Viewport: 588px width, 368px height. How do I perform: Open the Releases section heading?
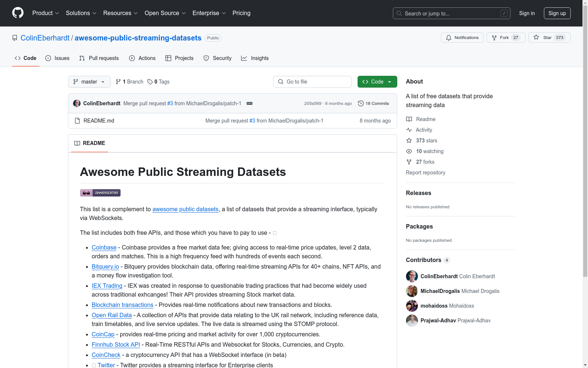(419, 193)
